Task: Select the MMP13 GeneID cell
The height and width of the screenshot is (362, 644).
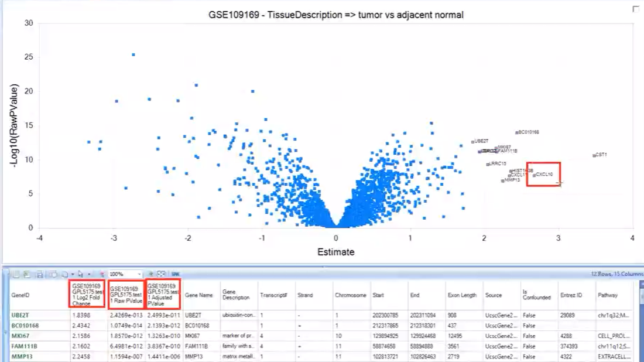Action: pyautogui.click(x=20, y=356)
